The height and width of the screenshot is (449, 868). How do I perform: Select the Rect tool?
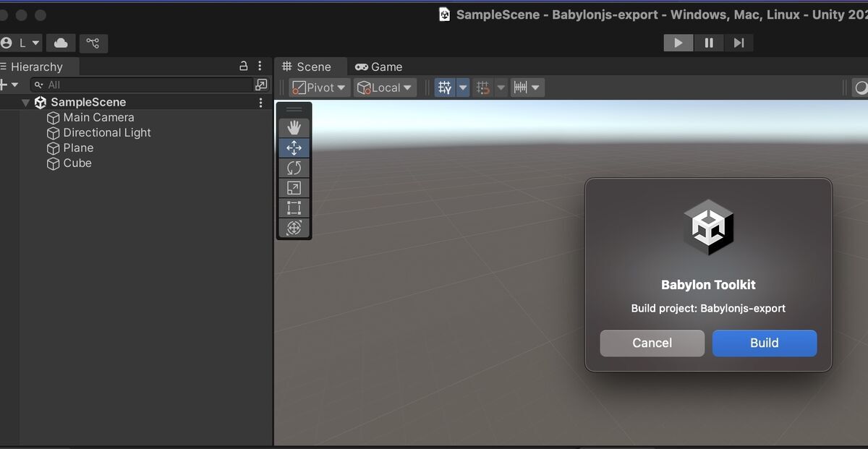pyautogui.click(x=294, y=208)
